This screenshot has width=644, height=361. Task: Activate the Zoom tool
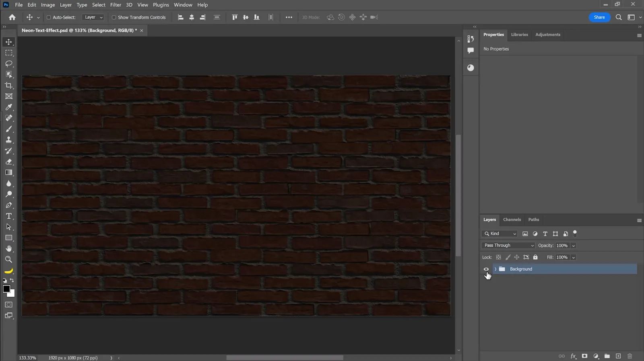click(x=9, y=260)
